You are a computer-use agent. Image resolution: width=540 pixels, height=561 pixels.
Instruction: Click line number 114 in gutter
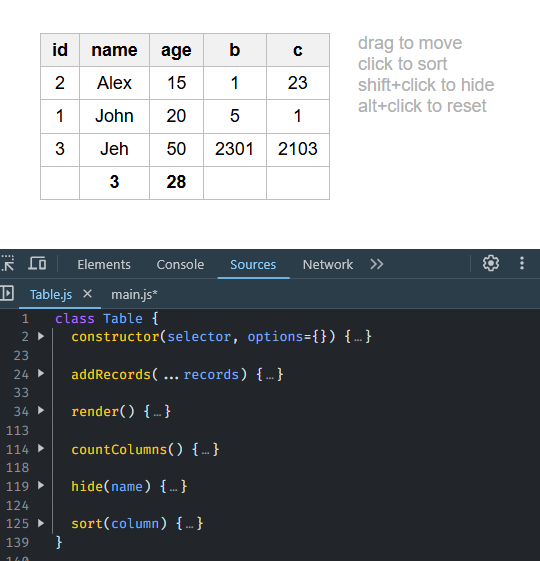(x=18, y=449)
